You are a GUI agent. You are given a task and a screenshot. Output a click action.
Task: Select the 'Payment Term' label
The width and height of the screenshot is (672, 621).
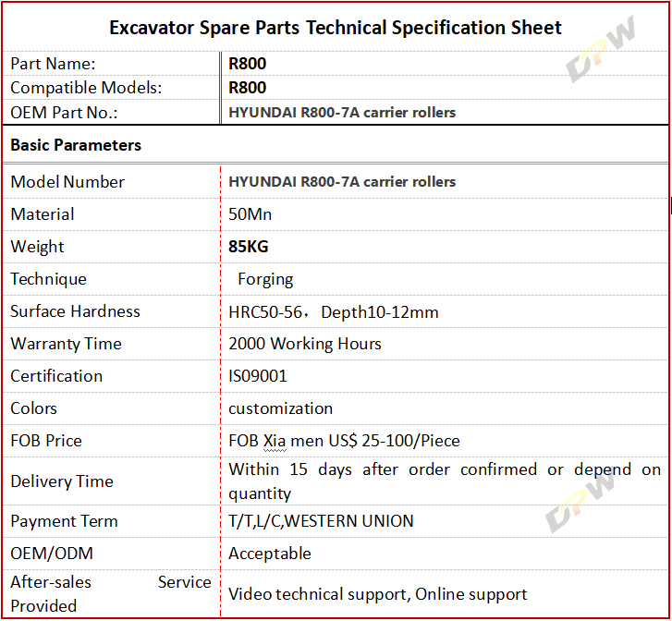pyautogui.click(x=64, y=521)
